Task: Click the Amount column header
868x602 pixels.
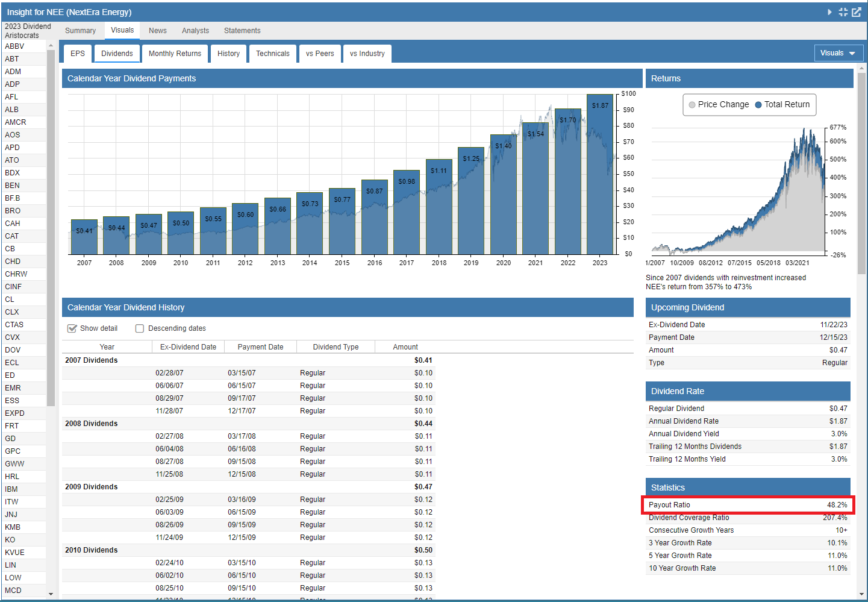Action: click(405, 347)
